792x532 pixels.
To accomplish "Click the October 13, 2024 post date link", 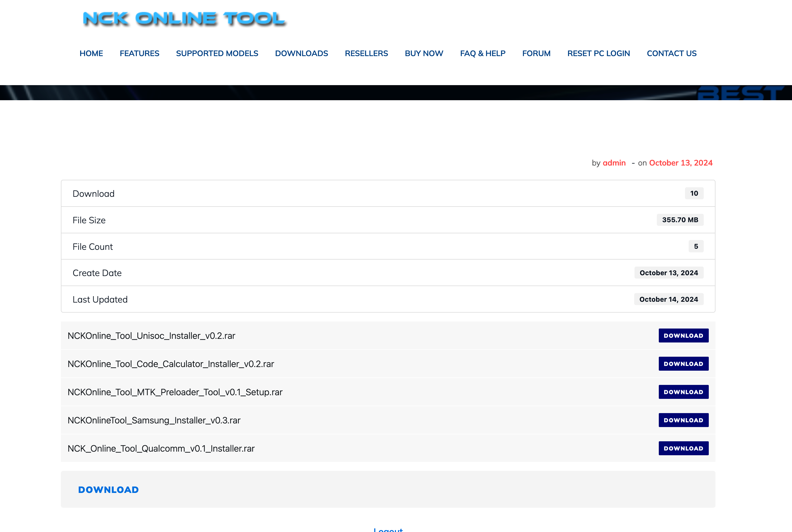I will [681, 163].
